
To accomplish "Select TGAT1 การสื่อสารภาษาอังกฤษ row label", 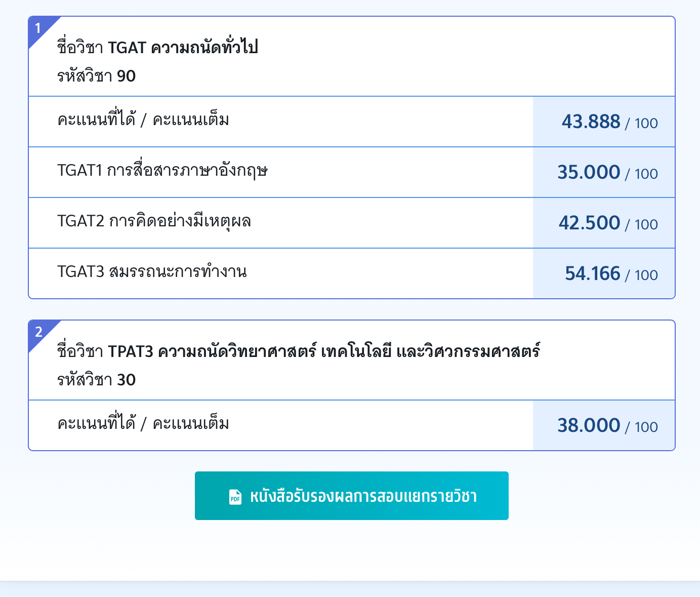I will click(x=162, y=171).
